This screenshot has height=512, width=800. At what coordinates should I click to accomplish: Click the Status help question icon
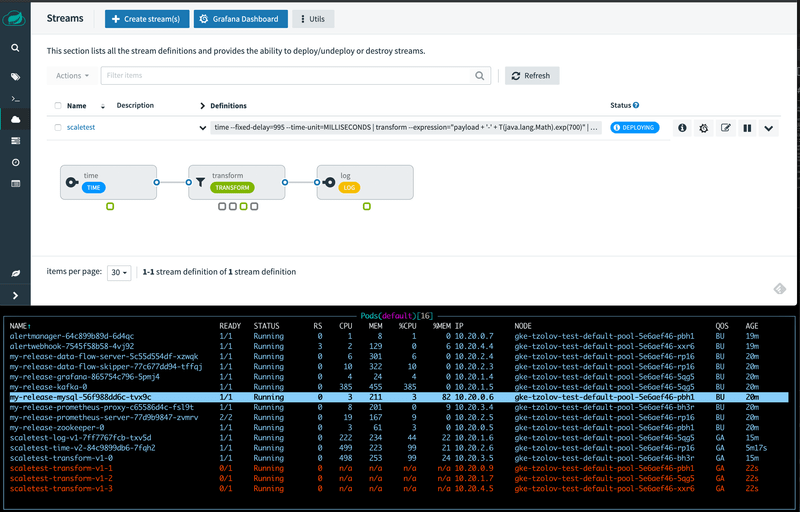click(636, 105)
